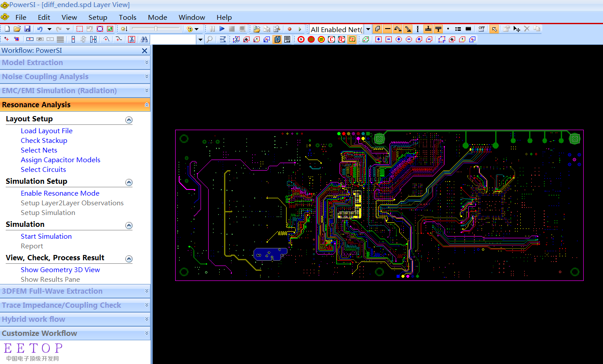Expand the Model Extraction workflow section
Image resolution: width=603 pixels, height=364 pixels.
[x=75, y=62]
